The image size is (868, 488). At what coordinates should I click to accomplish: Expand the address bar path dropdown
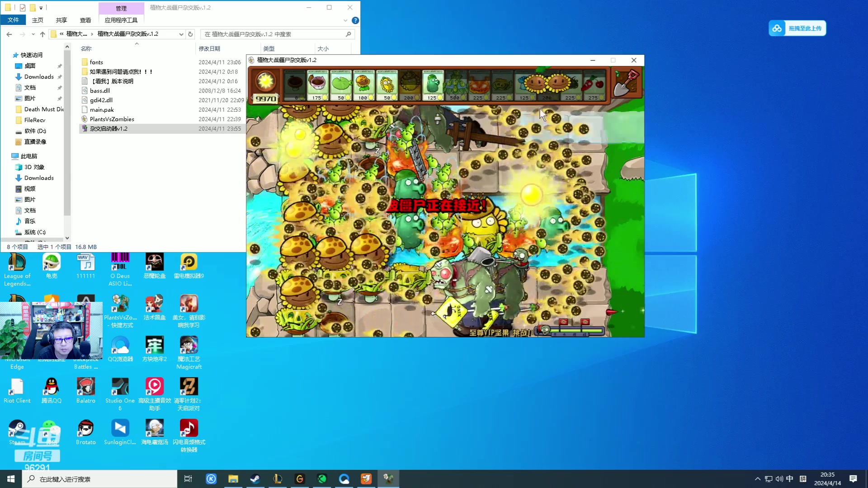181,34
